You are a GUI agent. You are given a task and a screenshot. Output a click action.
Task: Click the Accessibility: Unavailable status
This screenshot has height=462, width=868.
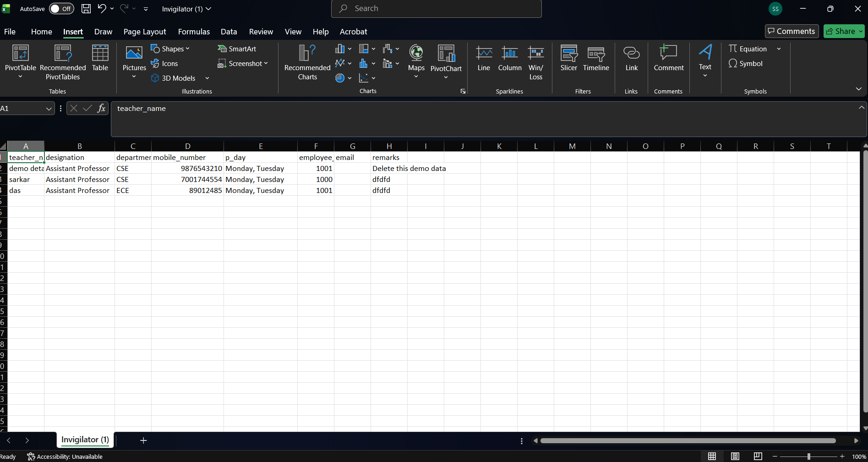(65, 457)
